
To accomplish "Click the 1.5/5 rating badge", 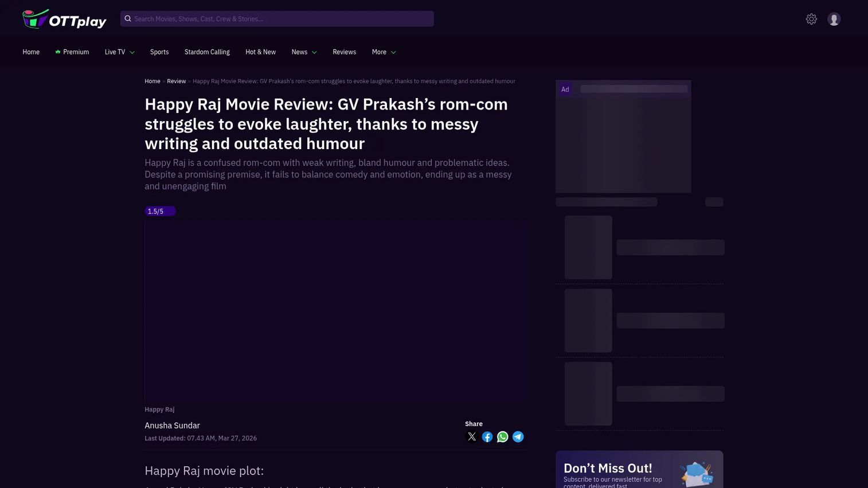I will click(x=160, y=211).
